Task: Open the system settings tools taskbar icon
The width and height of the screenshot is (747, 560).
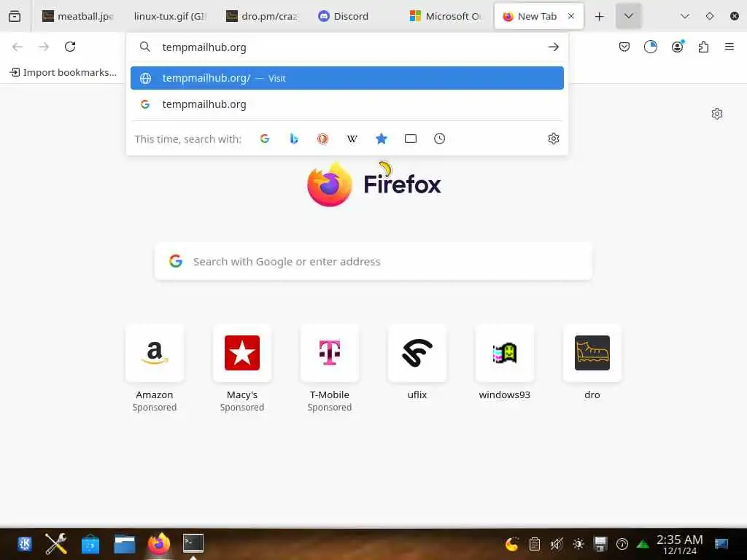Action: click(55, 543)
